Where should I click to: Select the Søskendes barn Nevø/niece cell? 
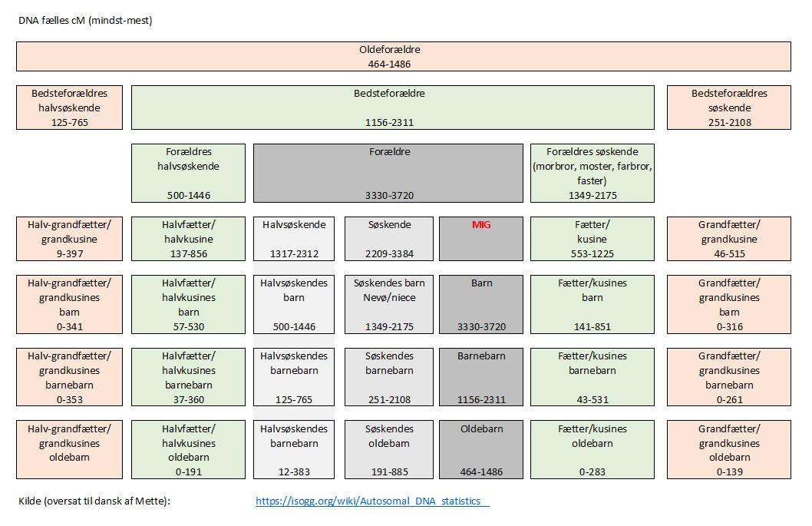[389, 304]
